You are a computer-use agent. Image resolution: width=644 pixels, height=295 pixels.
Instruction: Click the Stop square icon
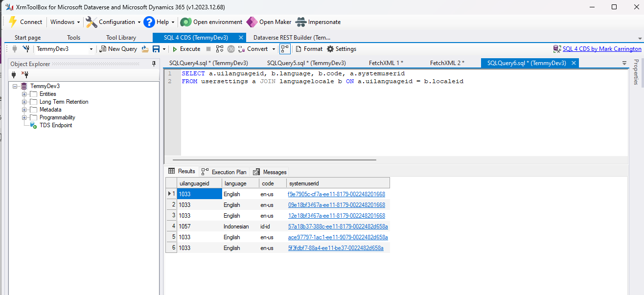[208, 49]
